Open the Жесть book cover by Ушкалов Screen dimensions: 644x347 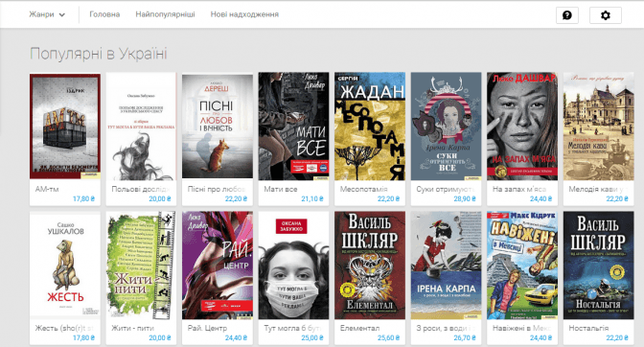click(x=65, y=266)
